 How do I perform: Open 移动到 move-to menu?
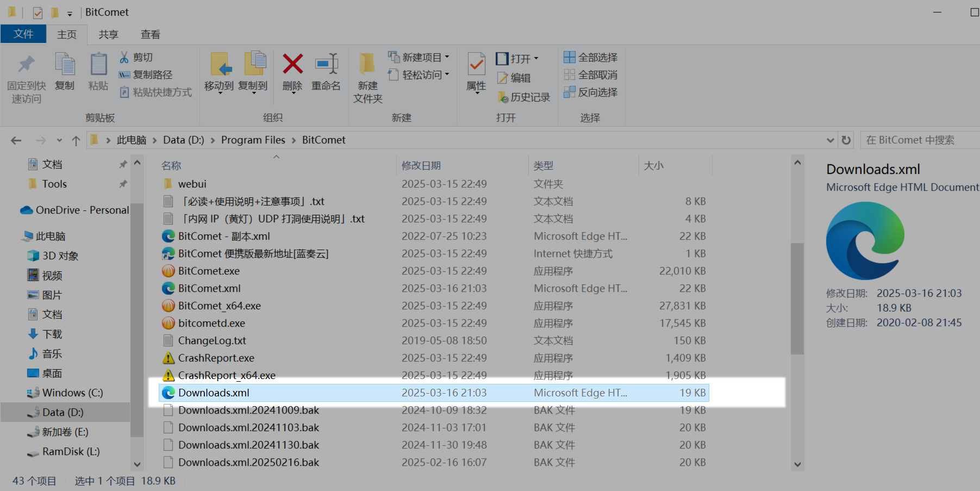click(x=220, y=73)
